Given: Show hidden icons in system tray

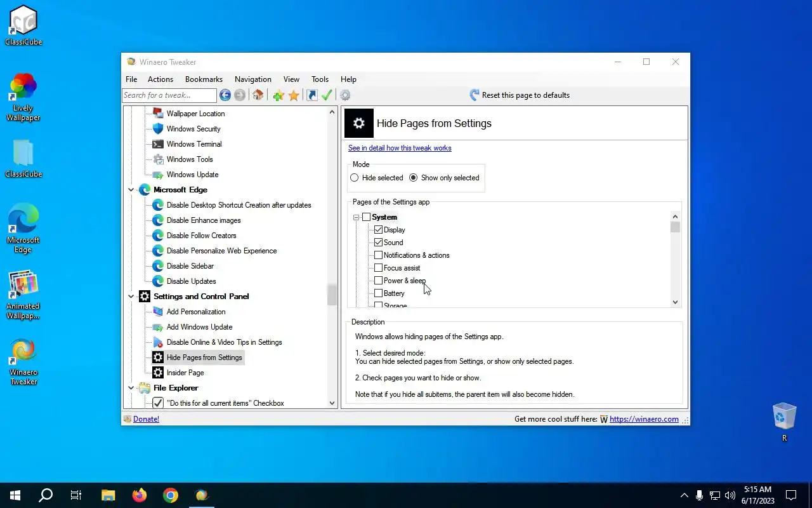Looking at the screenshot, I should [x=684, y=495].
